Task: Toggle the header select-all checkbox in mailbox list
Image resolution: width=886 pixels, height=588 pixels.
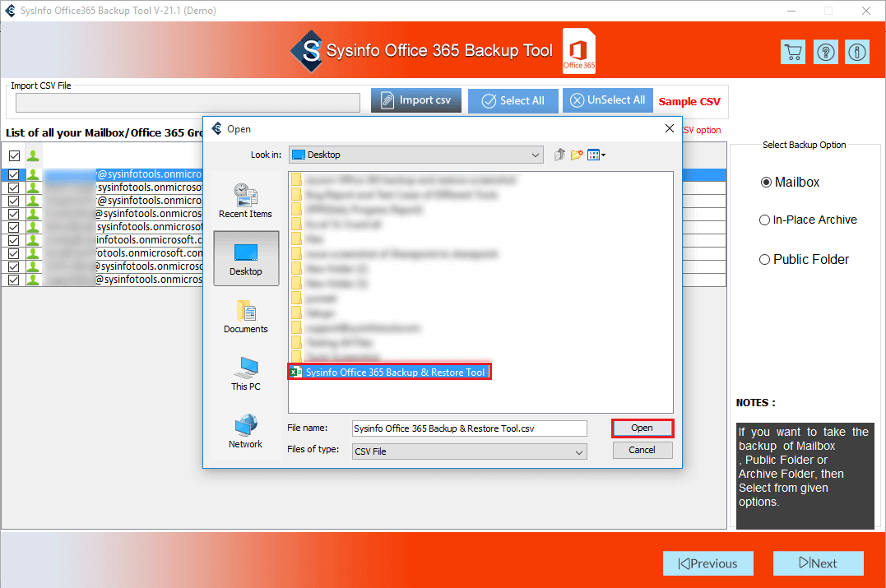Action: 14,156
